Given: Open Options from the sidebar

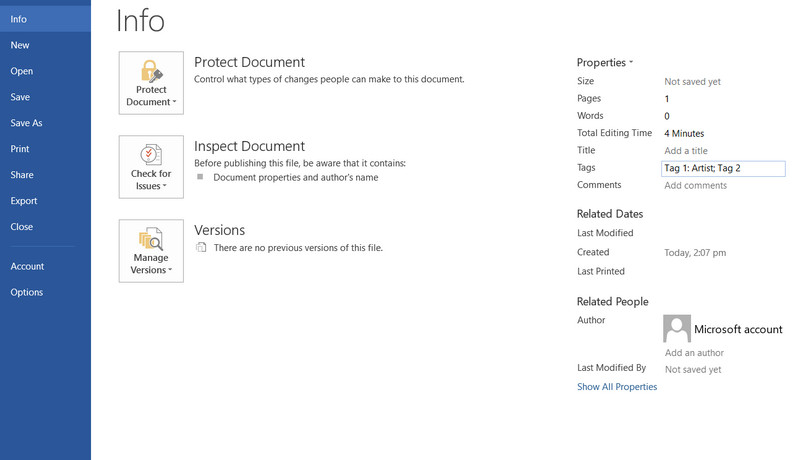Looking at the screenshot, I should [45, 292].
